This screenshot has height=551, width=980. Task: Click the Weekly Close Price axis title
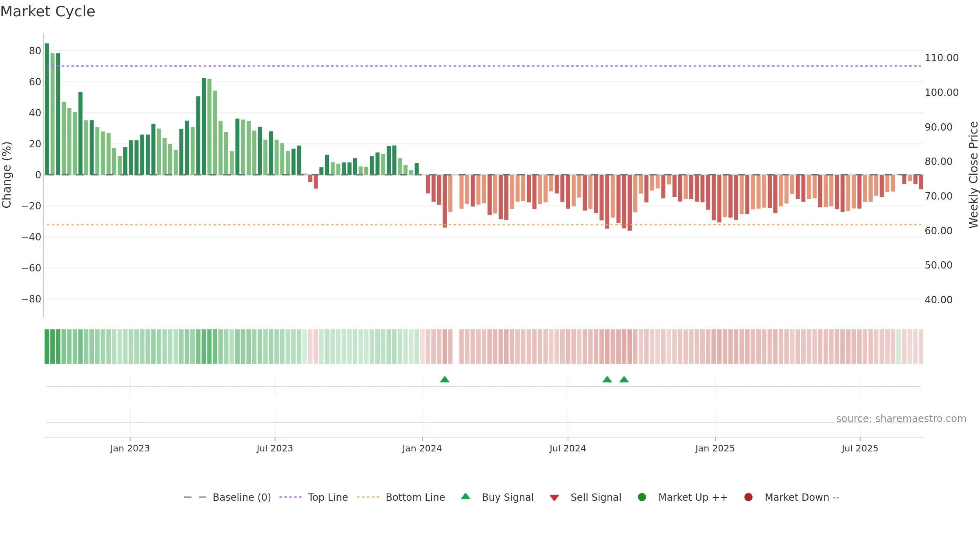[x=973, y=175]
